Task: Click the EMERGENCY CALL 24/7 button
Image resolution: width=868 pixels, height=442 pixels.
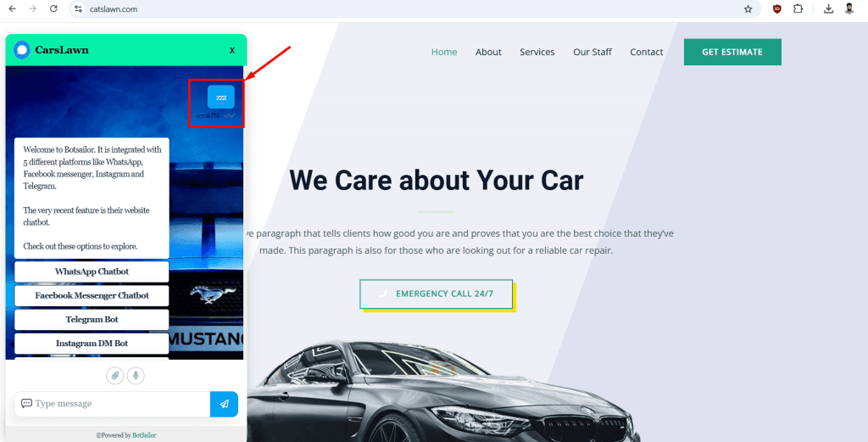Action: (437, 294)
